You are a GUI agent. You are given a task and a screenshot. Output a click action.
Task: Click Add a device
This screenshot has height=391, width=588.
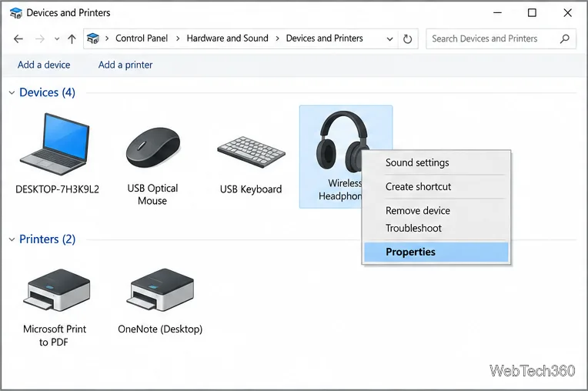pos(44,65)
